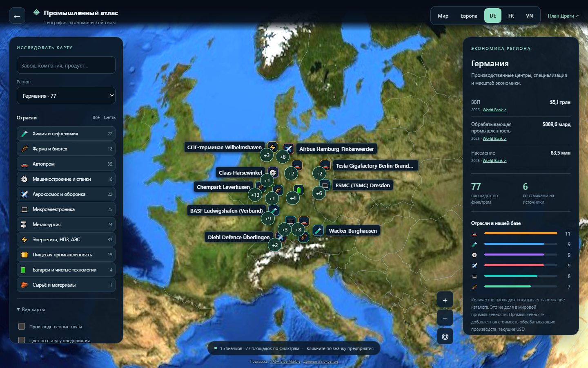Click the Tesla Gigafactory Berlin-Brand... label
588x368 pixels.
coord(374,166)
